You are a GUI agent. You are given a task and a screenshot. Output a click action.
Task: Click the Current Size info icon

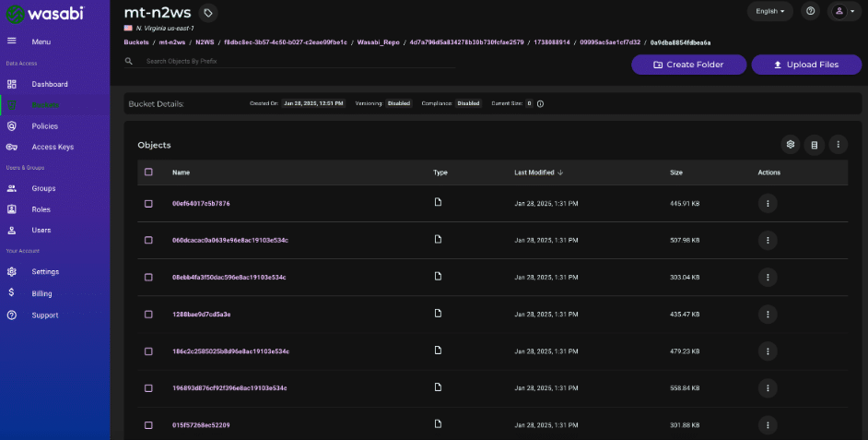tap(540, 103)
